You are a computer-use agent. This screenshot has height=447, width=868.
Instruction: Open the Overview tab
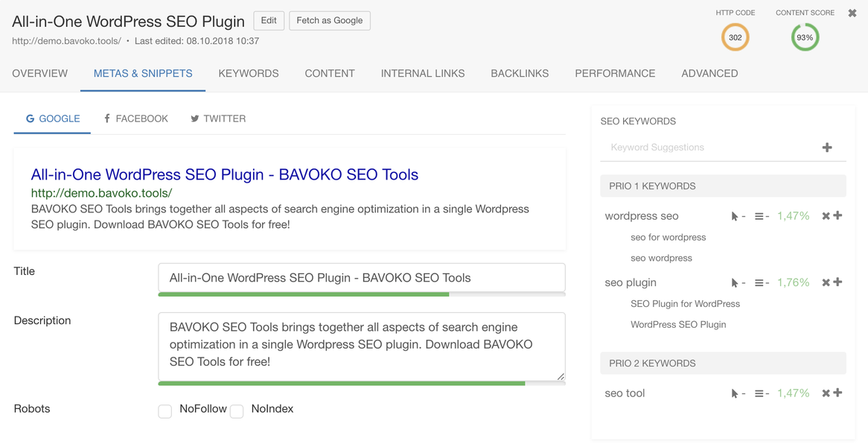tap(40, 73)
